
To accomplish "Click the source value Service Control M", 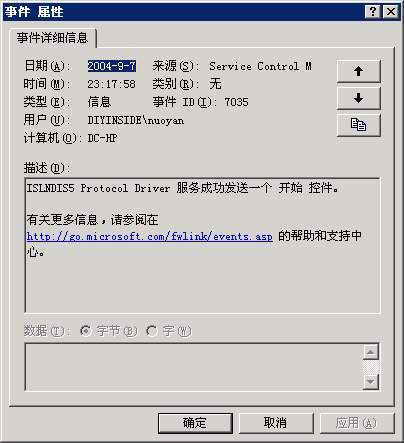I will pyautogui.click(x=261, y=66).
